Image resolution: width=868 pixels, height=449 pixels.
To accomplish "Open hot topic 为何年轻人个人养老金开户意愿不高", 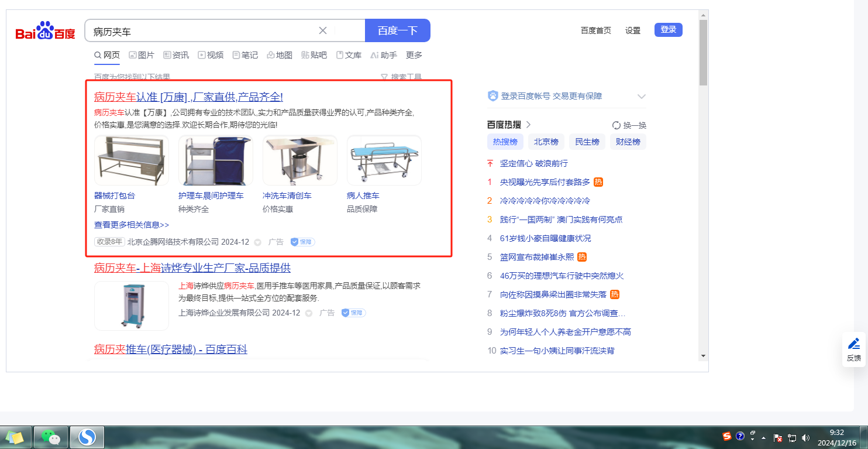I will [x=566, y=332].
